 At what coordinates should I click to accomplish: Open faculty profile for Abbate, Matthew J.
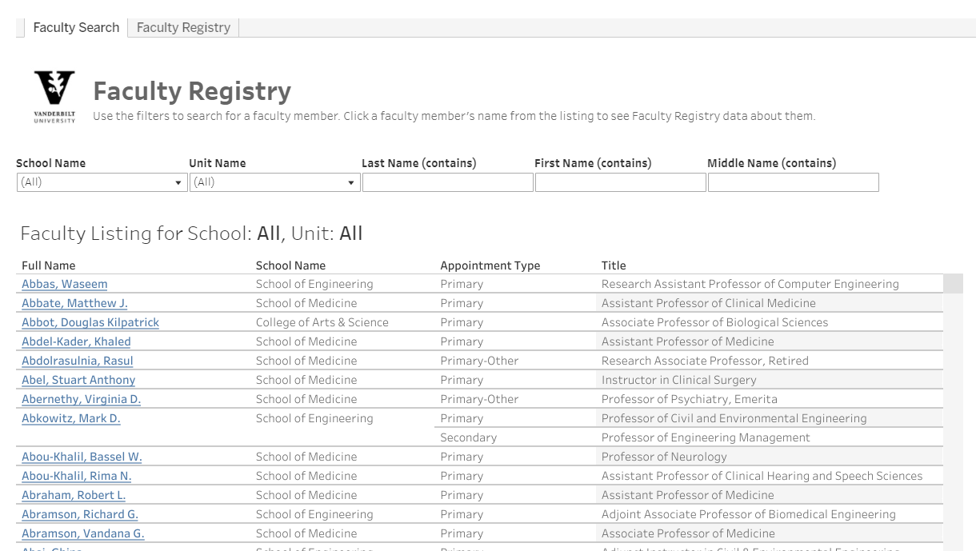(x=74, y=303)
